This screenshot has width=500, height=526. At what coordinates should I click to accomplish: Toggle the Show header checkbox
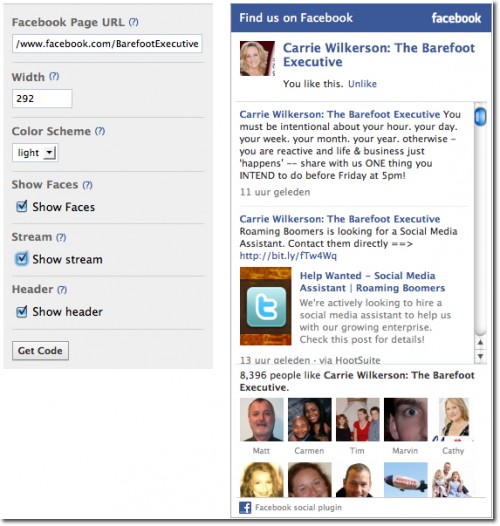tap(22, 312)
